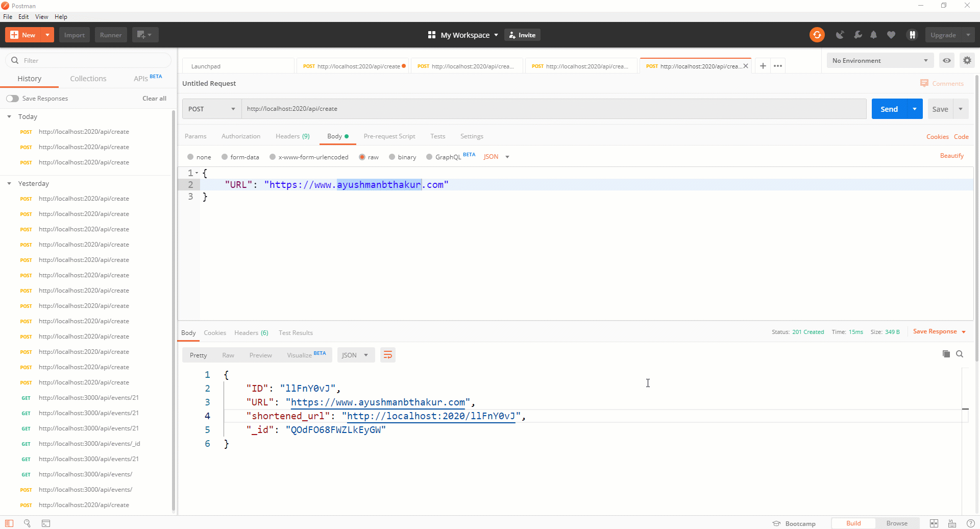The width and height of the screenshot is (980, 529).
Task: Open the manage environments gear icon
Action: point(967,60)
